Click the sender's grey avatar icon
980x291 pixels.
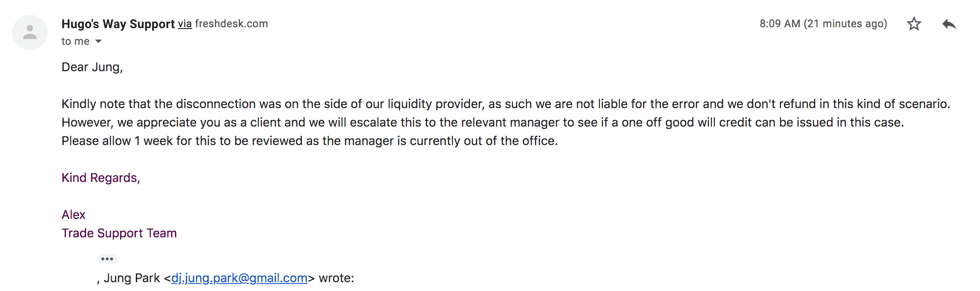click(30, 33)
